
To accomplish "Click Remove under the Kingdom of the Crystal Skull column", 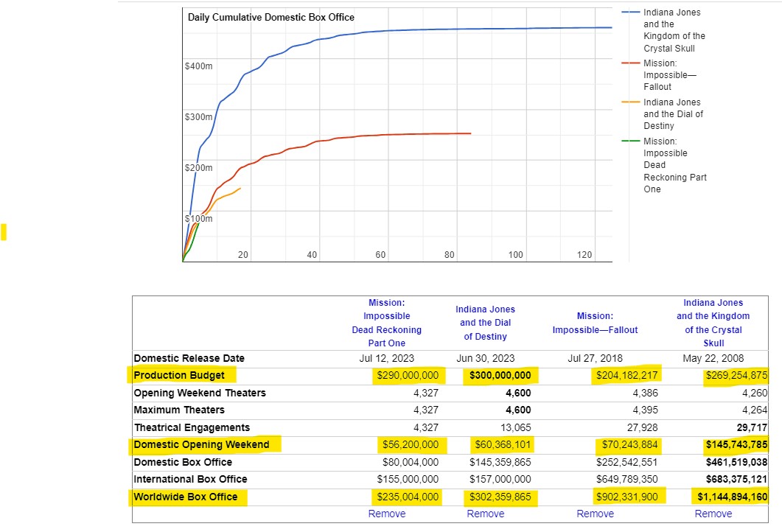I will (713, 514).
